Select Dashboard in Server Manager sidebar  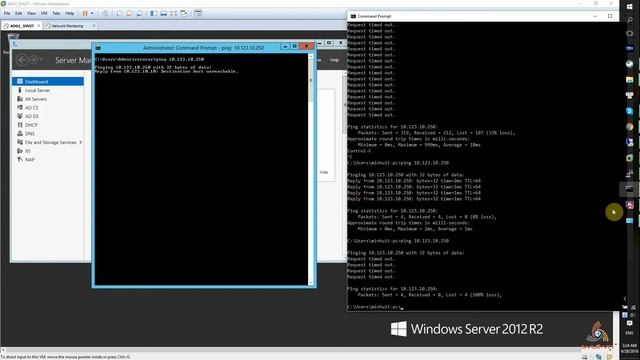[x=48, y=82]
